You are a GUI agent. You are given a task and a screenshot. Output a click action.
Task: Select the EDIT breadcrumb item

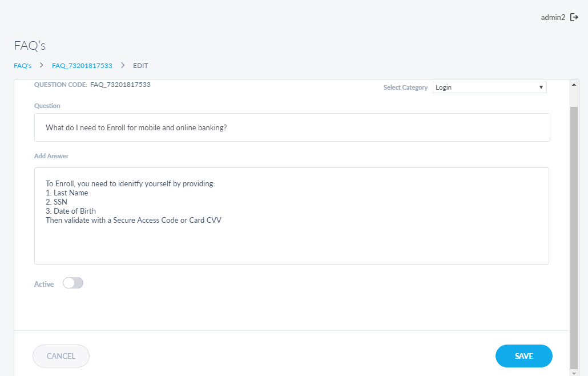coord(140,66)
